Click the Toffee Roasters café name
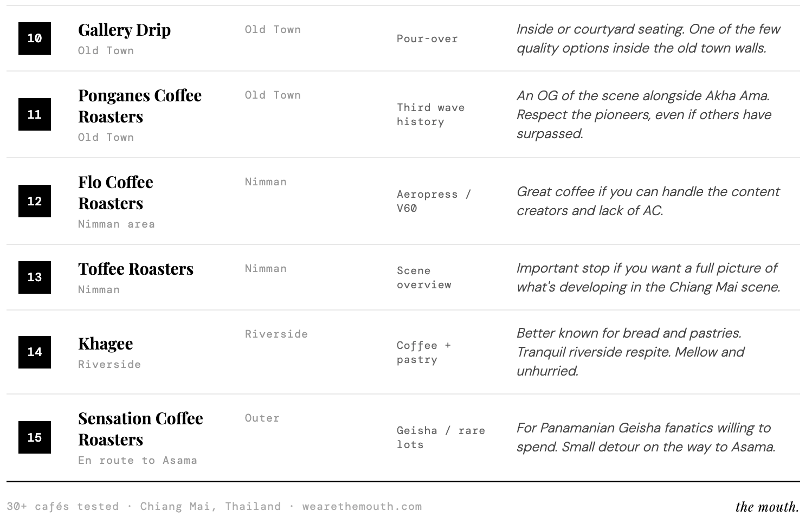This screenshot has height=530, width=812. click(x=136, y=269)
